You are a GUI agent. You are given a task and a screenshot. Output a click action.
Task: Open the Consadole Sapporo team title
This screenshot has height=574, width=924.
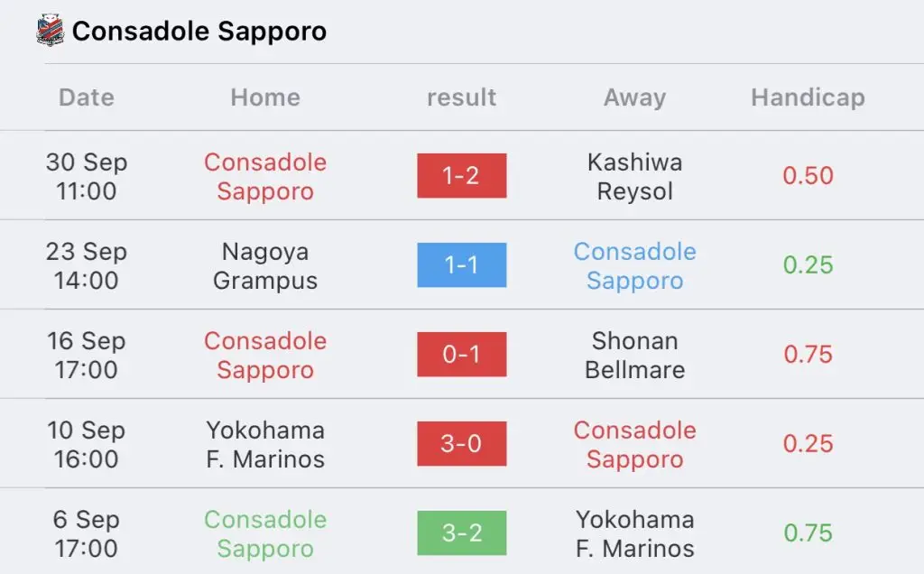(x=199, y=32)
